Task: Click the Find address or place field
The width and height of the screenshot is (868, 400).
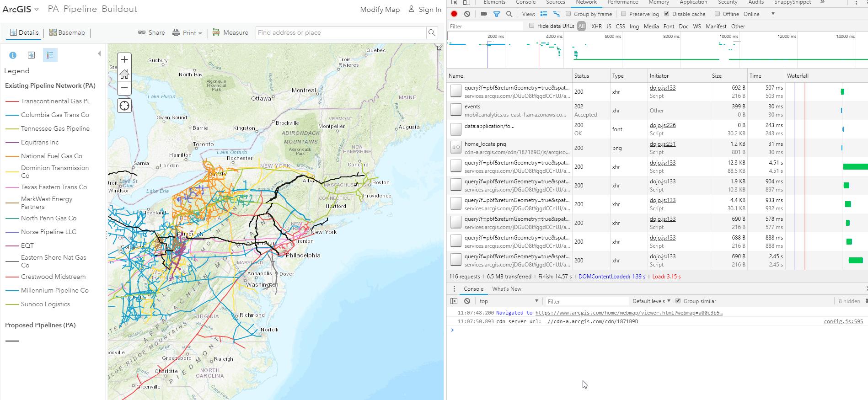Action: [x=341, y=32]
